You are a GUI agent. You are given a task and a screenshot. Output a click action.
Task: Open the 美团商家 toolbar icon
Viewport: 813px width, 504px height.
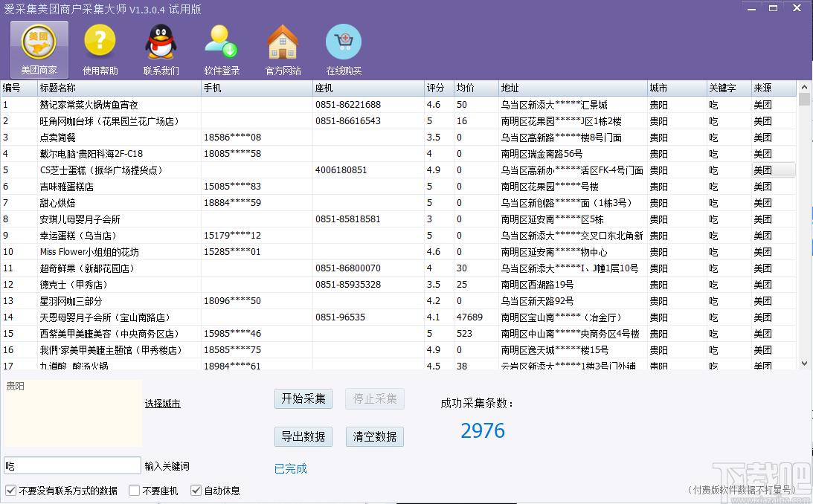39,50
